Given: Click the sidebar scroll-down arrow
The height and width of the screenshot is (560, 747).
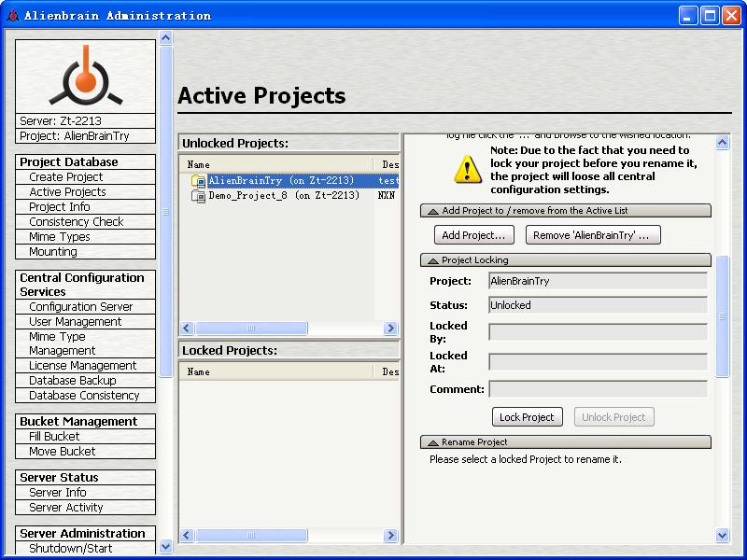Looking at the screenshot, I should tap(166, 546).
